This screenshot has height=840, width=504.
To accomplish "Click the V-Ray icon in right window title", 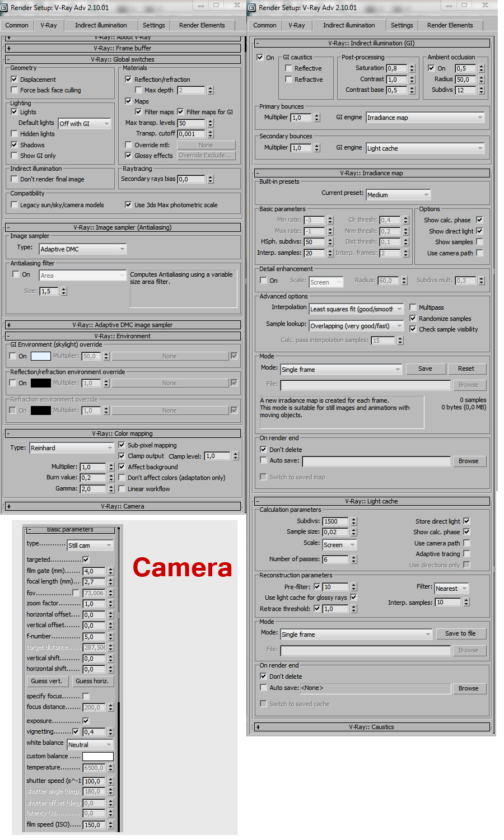I will coord(252,8).
